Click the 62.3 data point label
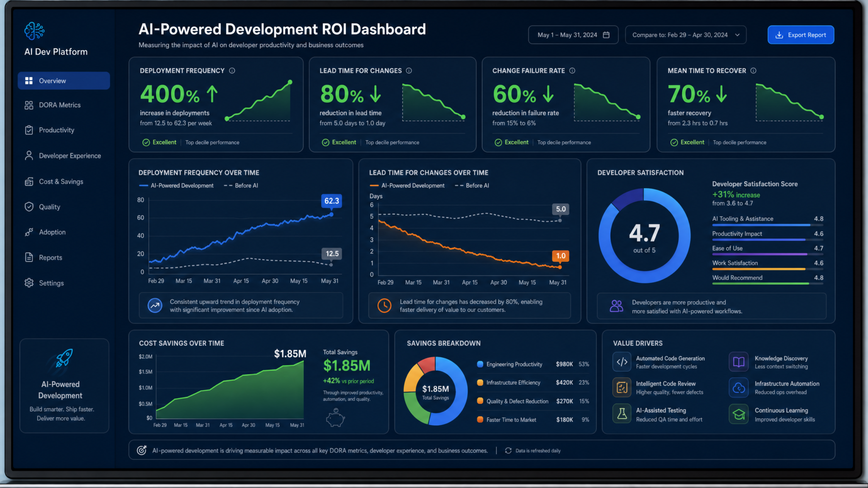 pos(331,201)
